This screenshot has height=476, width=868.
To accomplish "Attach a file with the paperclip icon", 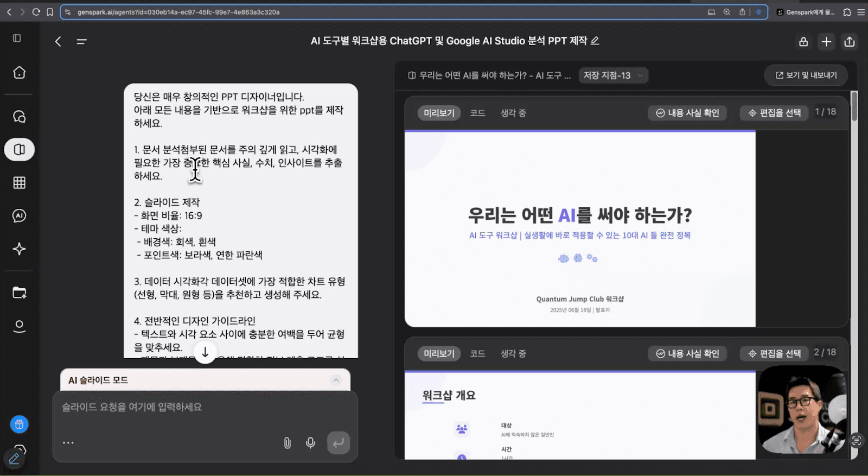I will click(x=288, y=443).
